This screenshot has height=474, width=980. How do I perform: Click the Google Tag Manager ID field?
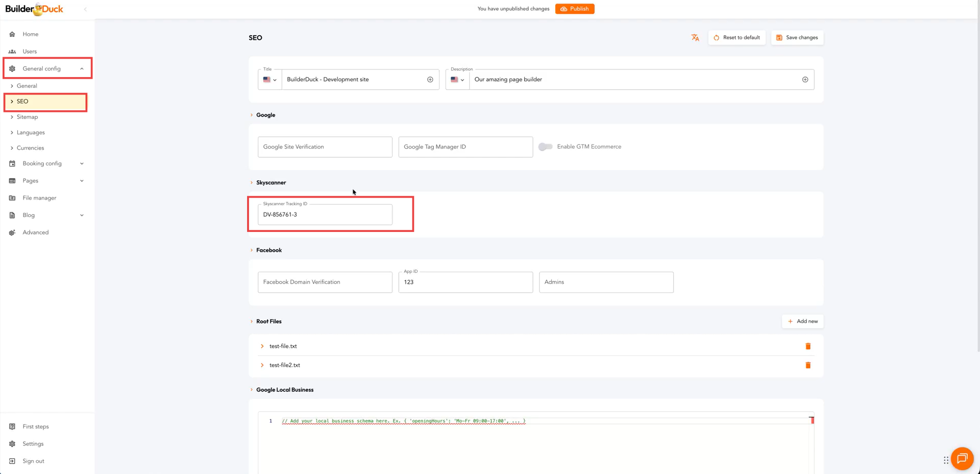point(465,147)
